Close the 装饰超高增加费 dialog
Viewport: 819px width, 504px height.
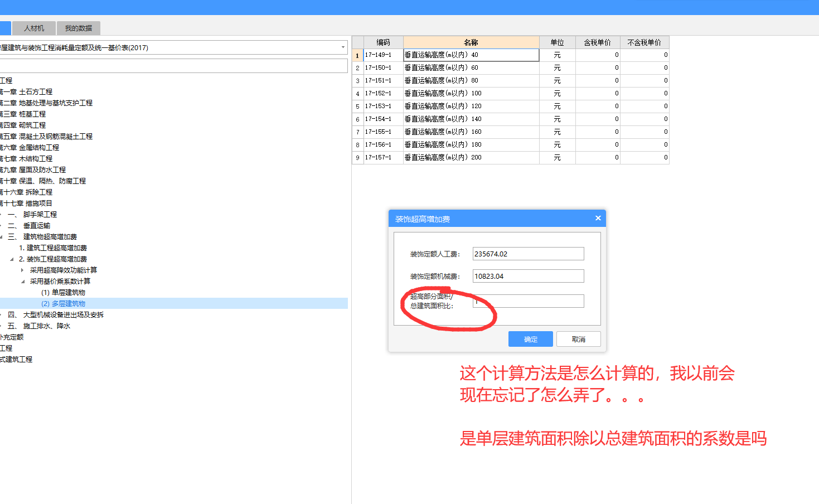click(x=598, y=218)
